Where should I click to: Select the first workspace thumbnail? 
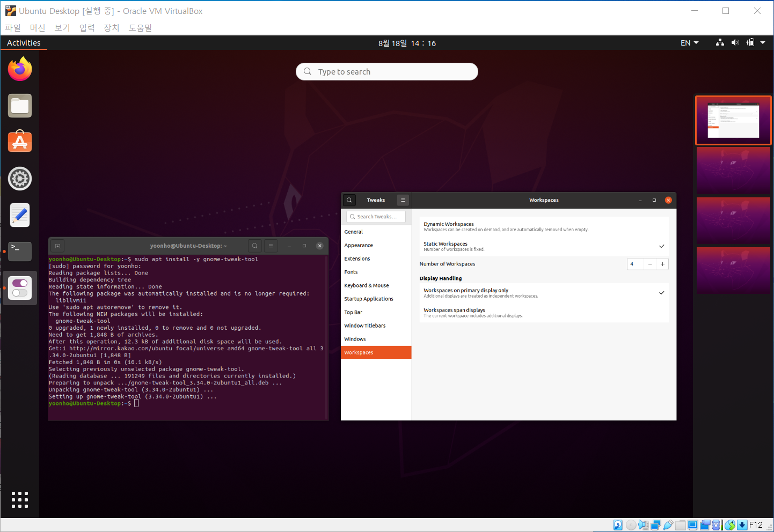733,121
